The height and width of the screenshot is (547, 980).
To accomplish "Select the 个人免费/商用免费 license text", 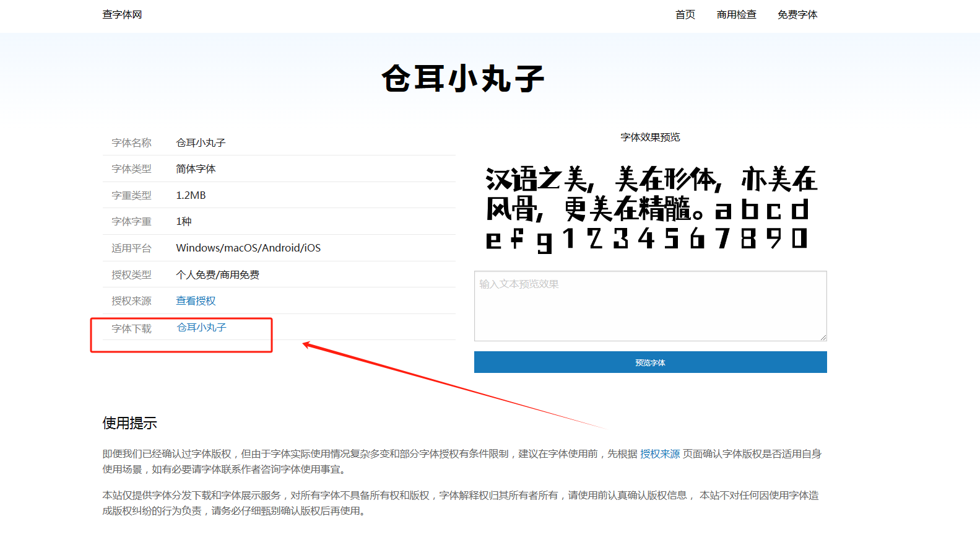I will [217, 274].
